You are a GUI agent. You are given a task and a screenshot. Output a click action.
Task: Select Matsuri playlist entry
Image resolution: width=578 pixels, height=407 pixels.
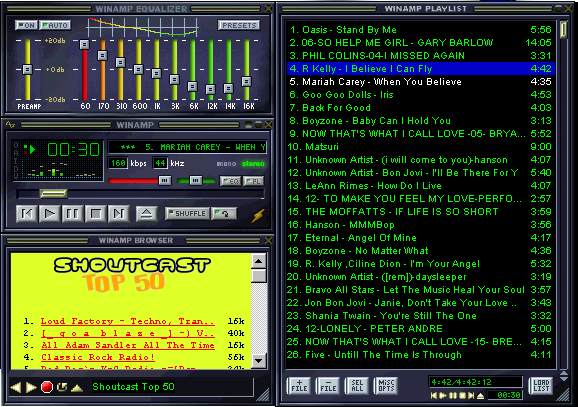(x=420, y=146)
